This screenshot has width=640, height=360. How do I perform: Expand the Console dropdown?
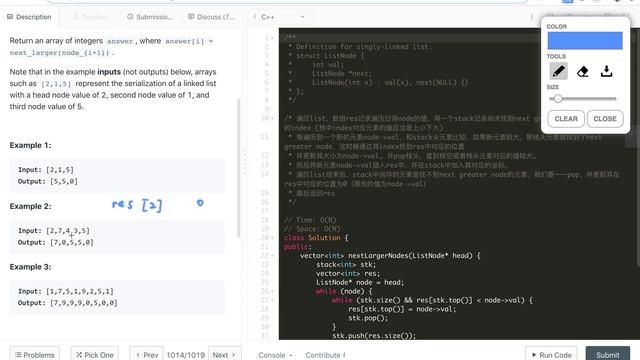pyautogui.click(x=275, y=355)
